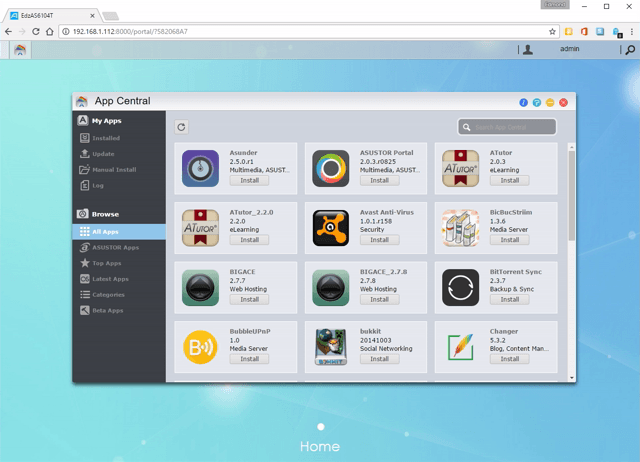
Task: Install ATutor 2.0.3
Action: [x=509, y=180]
